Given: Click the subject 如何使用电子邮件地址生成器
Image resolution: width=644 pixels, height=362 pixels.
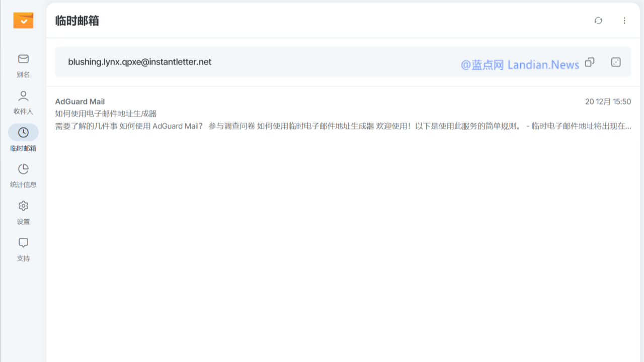Looking at the screenshot, I should click(106, 114).
